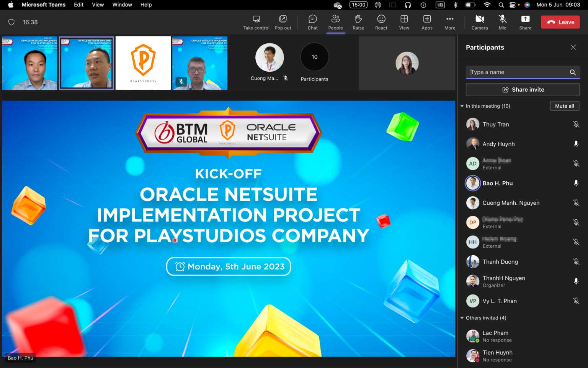This screenshot has width=588, height=368.
Task: Click the Cuong Ma... participant tile
Action: [269, 62]
